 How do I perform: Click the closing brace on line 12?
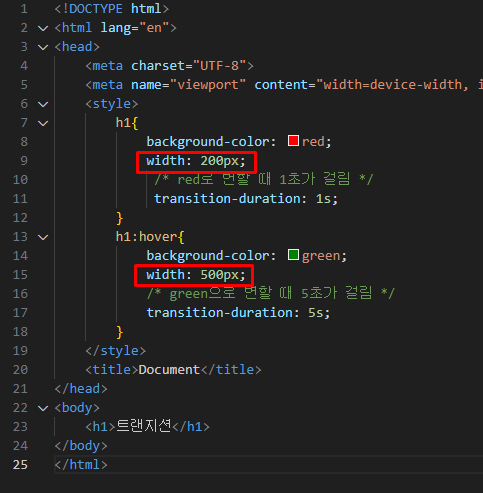point(120,218)
